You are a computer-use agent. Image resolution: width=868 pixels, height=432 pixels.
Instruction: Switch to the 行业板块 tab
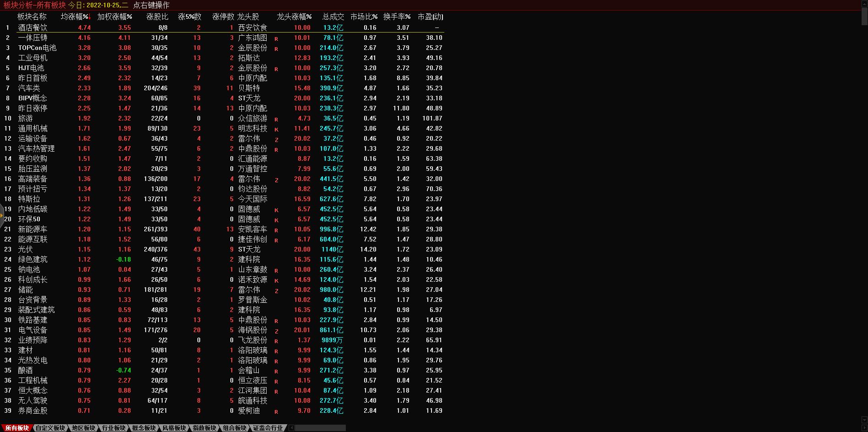[114, 428]
